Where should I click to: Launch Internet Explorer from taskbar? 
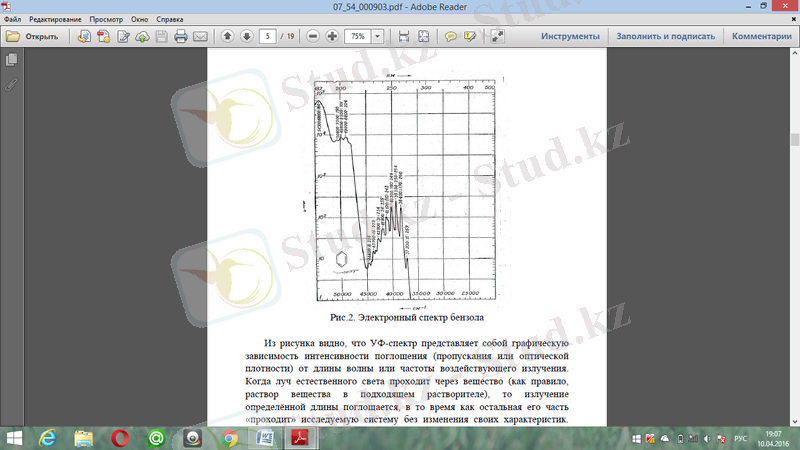(47, 438)
